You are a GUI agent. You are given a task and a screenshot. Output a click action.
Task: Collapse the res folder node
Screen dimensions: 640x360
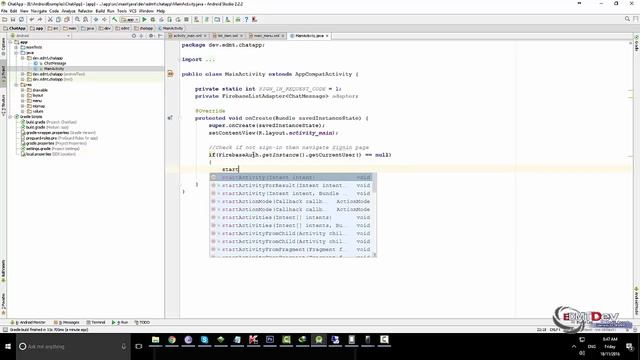17,85
